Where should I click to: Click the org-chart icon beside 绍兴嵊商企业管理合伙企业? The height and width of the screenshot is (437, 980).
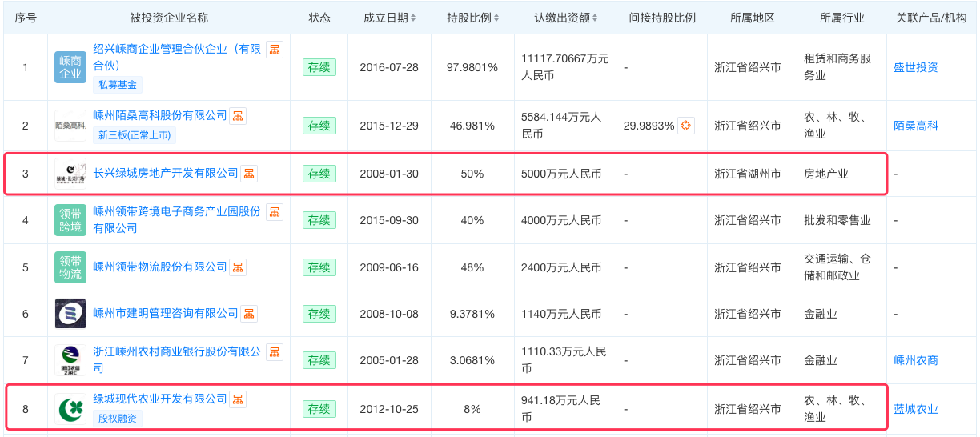point(275,50)
